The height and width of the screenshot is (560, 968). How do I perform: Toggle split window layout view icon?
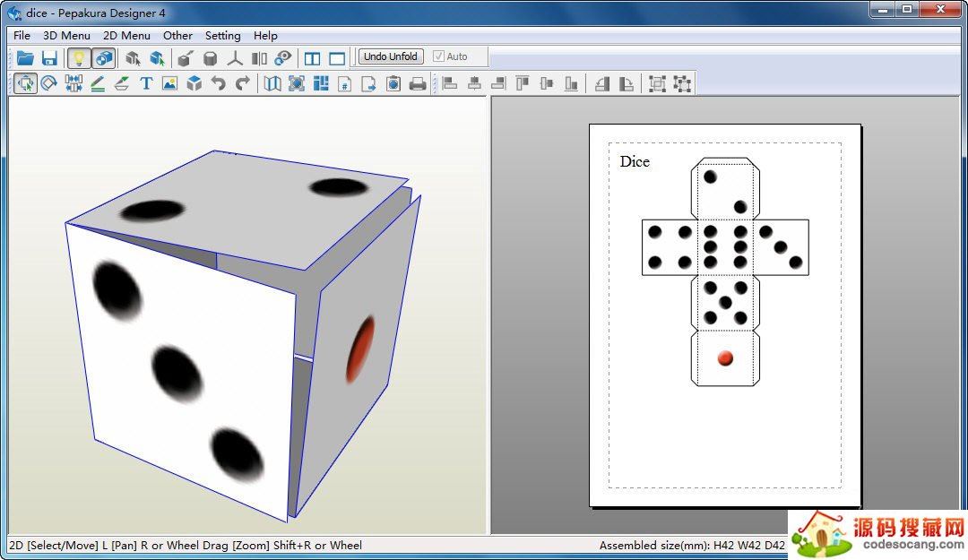[311, 56]
